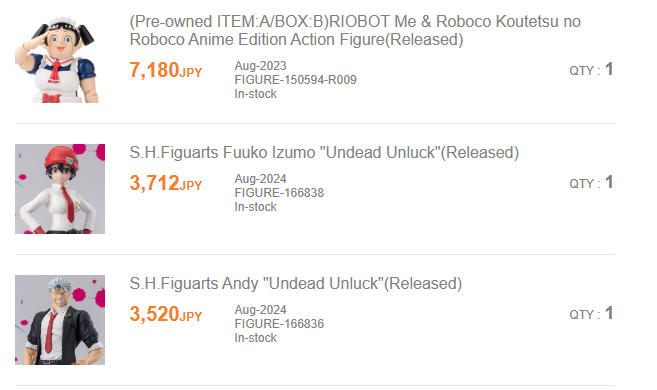Viewport: 657px width, 390px height.
Task: Click the S.H.Figuarts Andy Undead Unluck title
Action: (295, 284)
